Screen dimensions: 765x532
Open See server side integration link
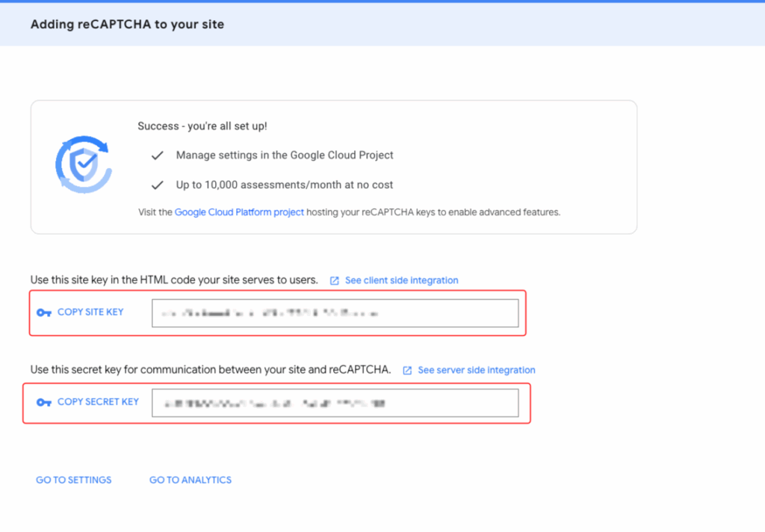(476, 370)
